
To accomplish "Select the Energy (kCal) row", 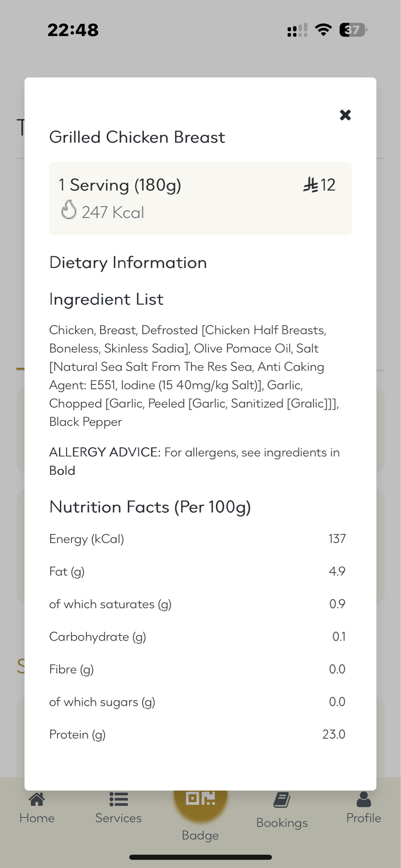I will (197, 539).
